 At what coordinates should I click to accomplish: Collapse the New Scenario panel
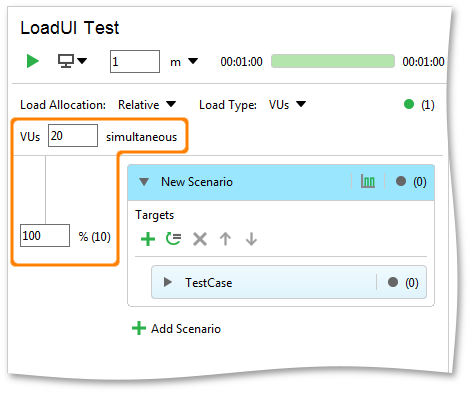[x=144, y=182]
